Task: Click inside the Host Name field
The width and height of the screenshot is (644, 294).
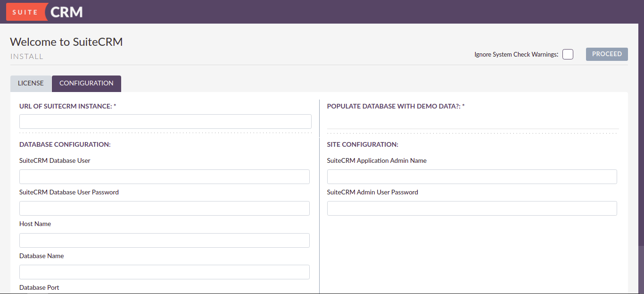Action: click(164, 240)
